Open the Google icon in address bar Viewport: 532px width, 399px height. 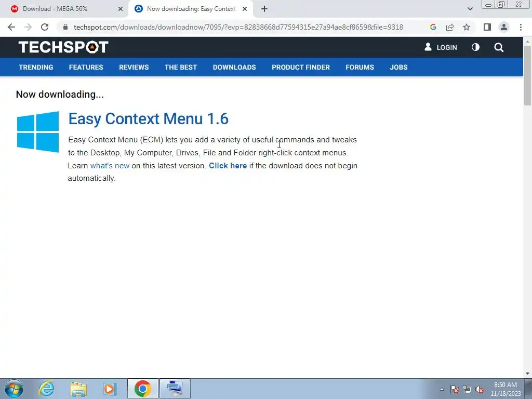pos(433,27)
